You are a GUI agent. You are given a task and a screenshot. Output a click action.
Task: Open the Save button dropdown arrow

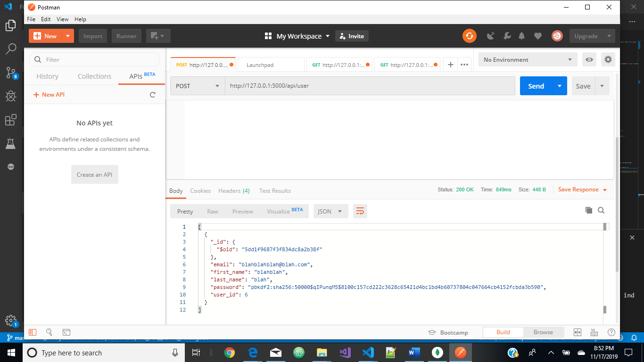(602, 86)
